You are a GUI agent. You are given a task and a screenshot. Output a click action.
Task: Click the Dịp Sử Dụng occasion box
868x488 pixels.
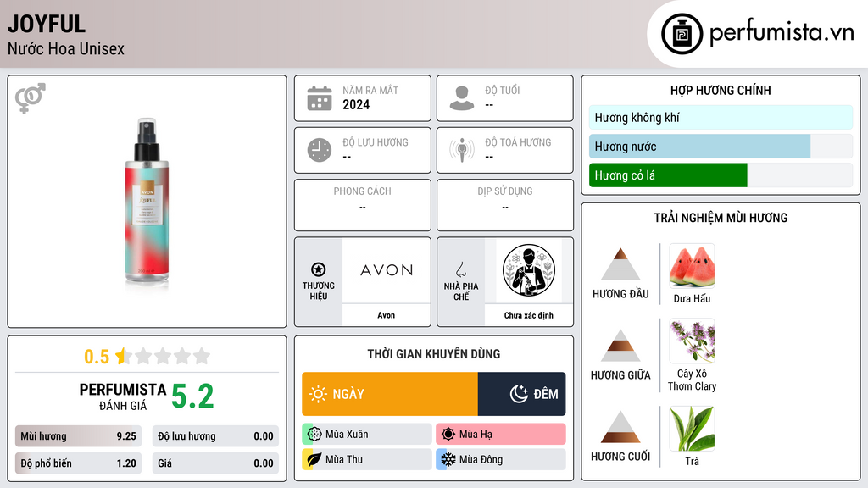click(505, 205)
